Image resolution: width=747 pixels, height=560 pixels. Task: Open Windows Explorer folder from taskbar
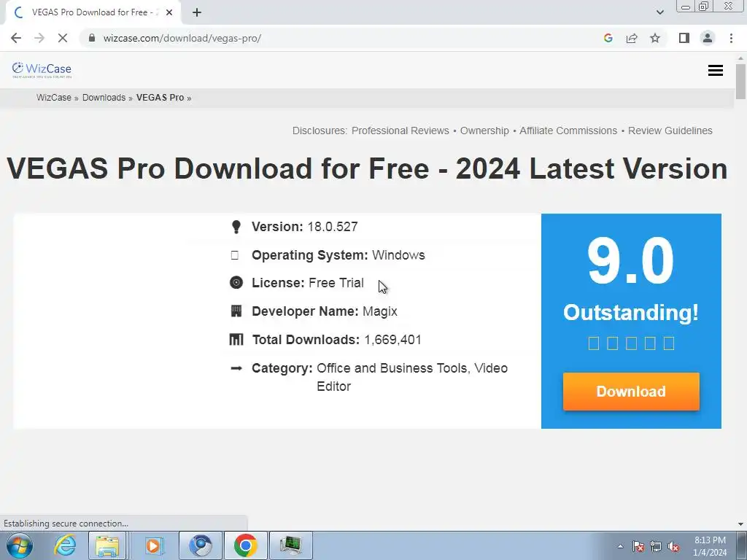(x=108, y=545)
